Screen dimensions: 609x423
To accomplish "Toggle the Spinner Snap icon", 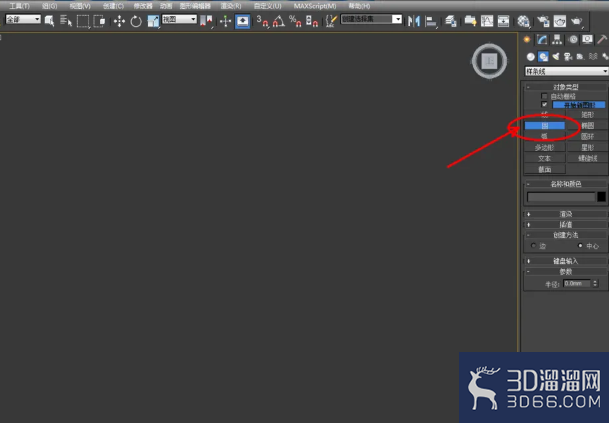I will tap(312, 21).
